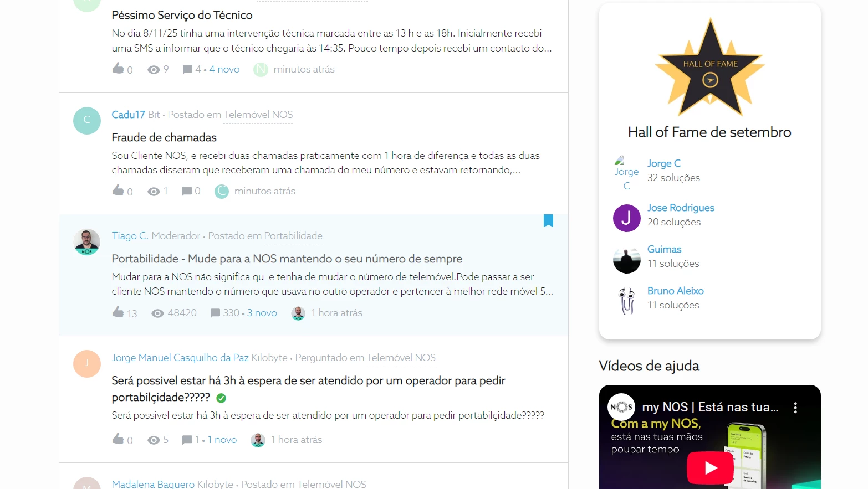Screen dimensions: 868x489
Task: Click eye icon showing 5 views
Action: click(x=154, y=440)
